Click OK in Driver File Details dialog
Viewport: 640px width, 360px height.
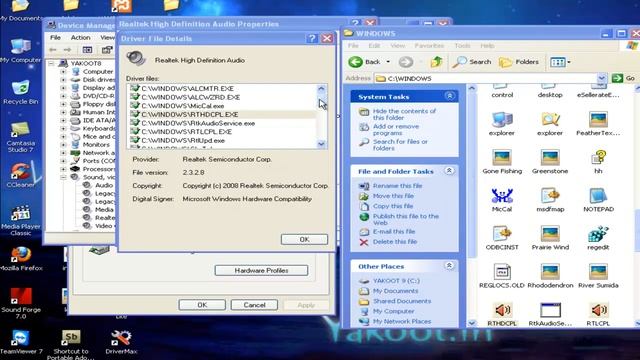coord(304,239)
